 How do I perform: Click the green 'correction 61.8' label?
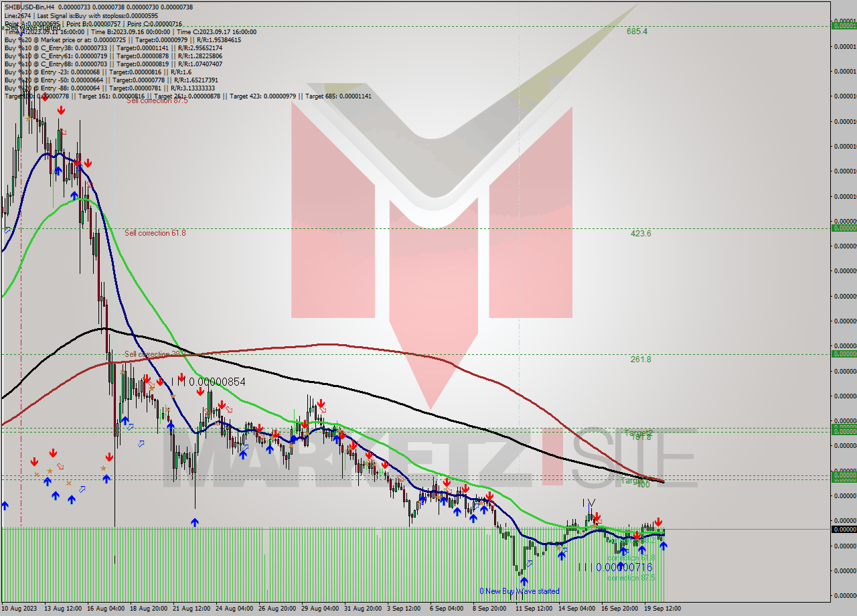click(631, 558)
